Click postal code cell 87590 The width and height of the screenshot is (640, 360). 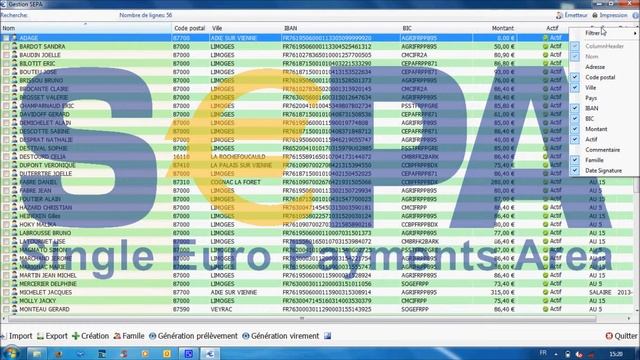tap(181, 309)
